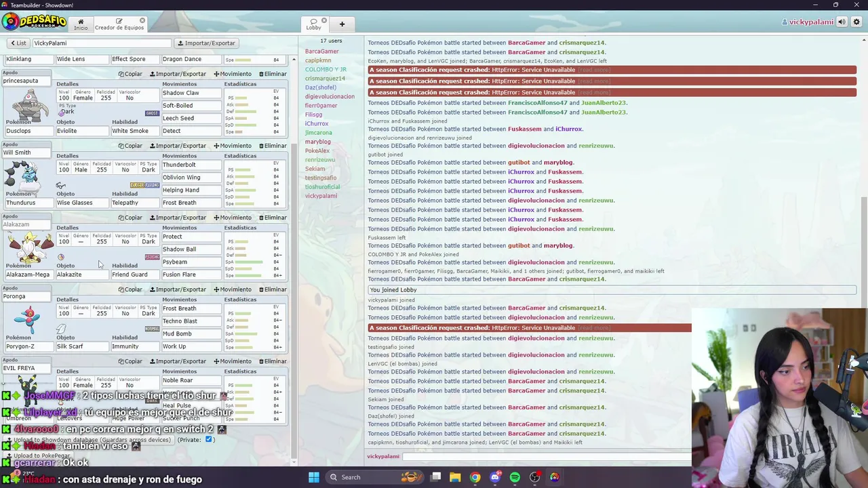Open Dusclops item field Eviolite
This screenshot has height=488, width=868.
point(81,131)
